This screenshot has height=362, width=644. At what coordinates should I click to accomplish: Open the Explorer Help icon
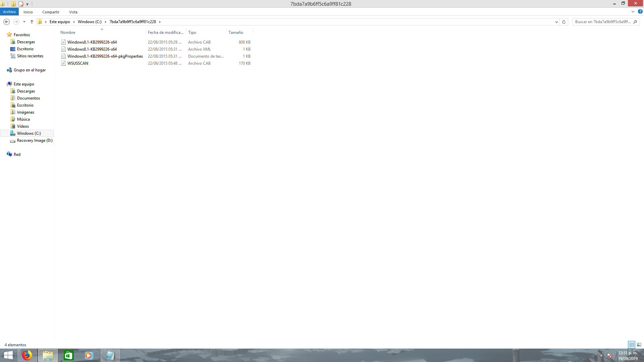640,12
